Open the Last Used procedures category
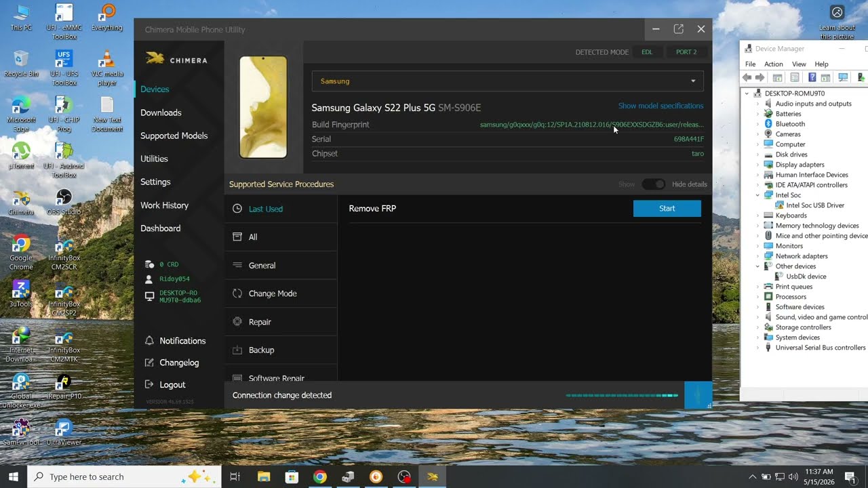This screenshot has height=488, width=868. click(281, 209)
